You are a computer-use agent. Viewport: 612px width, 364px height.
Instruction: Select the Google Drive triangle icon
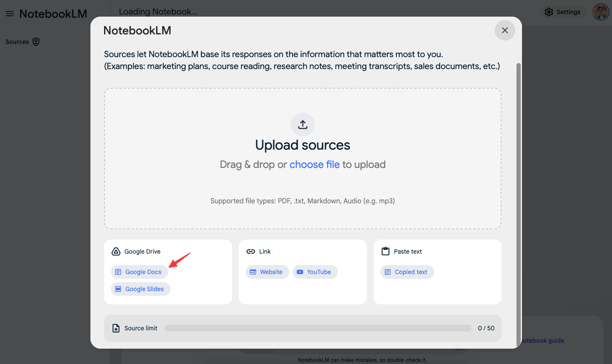(116, 251)
